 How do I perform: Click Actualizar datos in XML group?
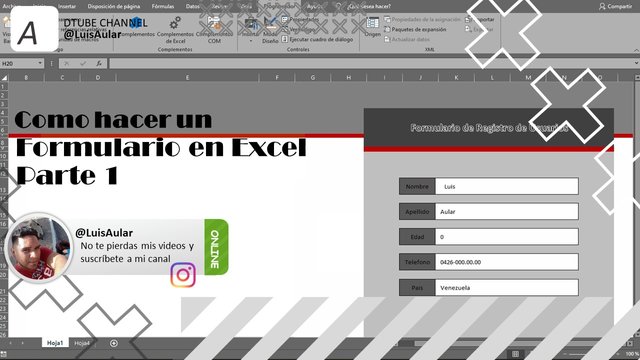(x=407, y=40)
